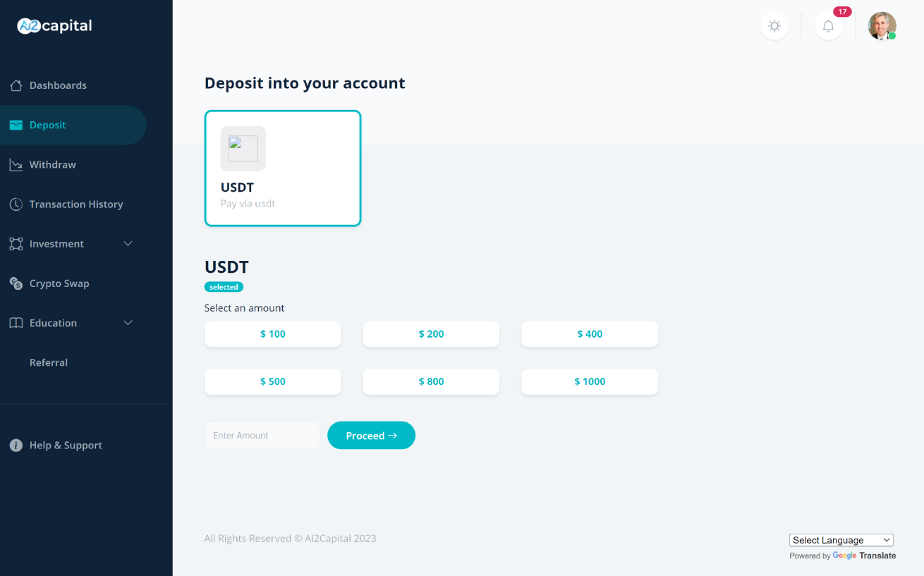Select the USDT payment method card
924x576 pixels.
(283, 168)
